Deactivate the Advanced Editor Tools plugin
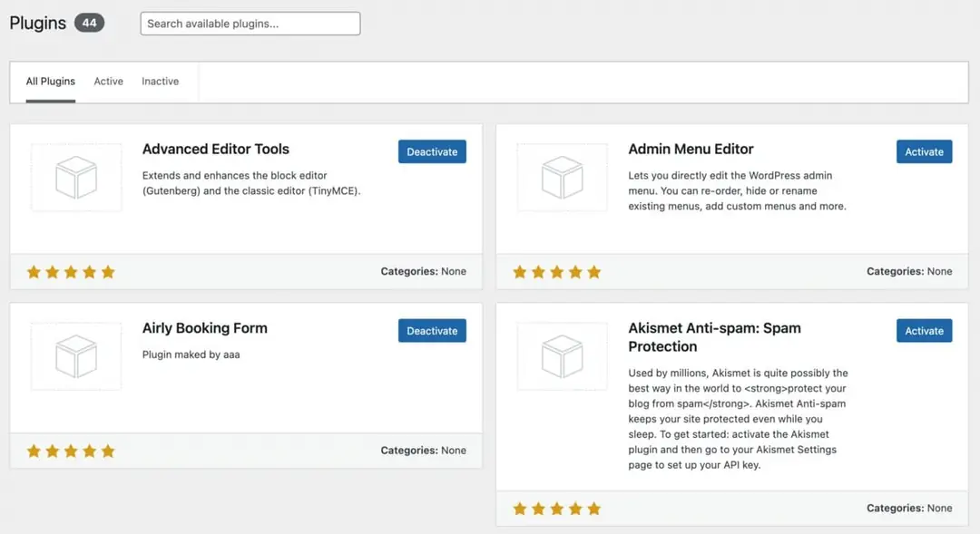 coord(432,151)
